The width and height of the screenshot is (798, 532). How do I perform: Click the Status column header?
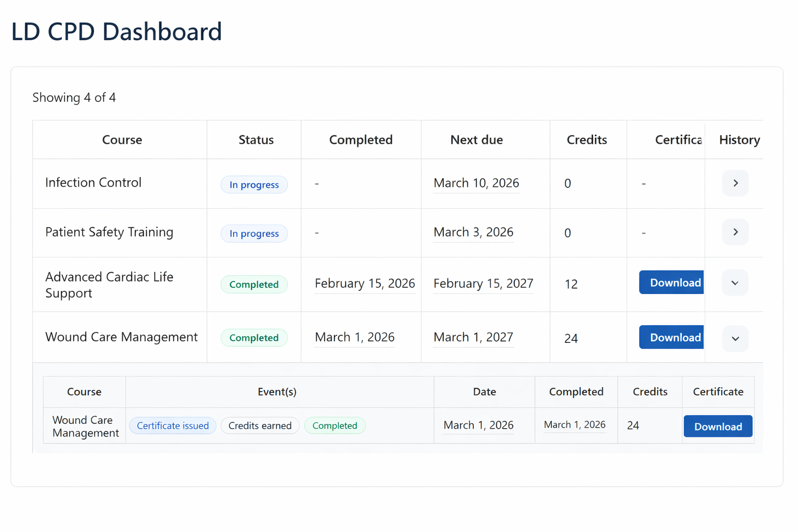(256, 140)
